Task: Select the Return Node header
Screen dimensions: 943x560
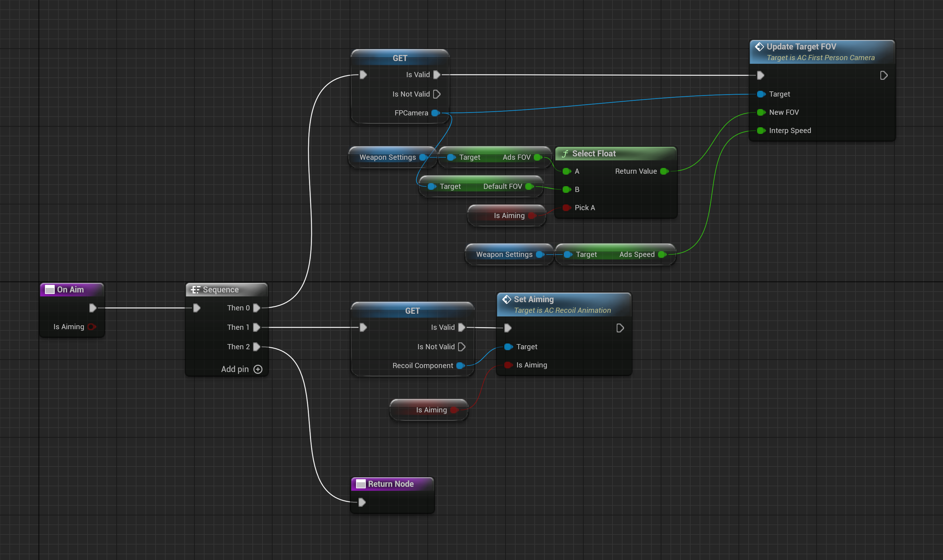Action: [393, 484]
